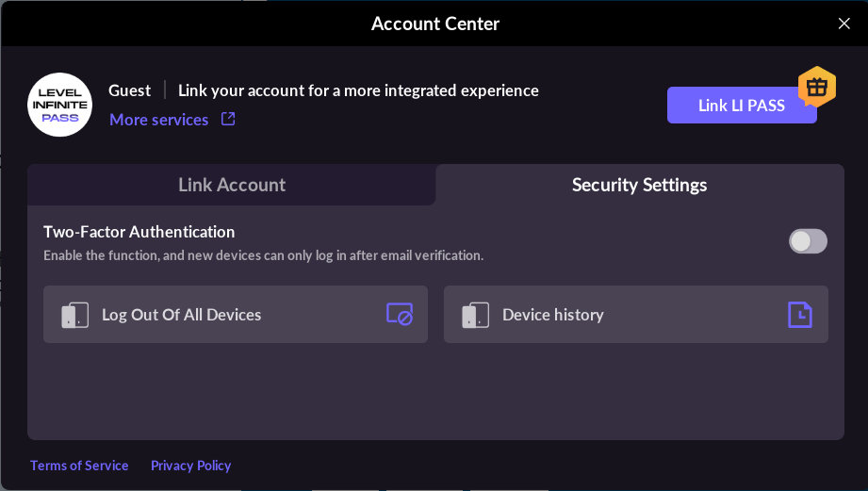
Task: Click the external link icon beside More services
Action: pos(228,119)
